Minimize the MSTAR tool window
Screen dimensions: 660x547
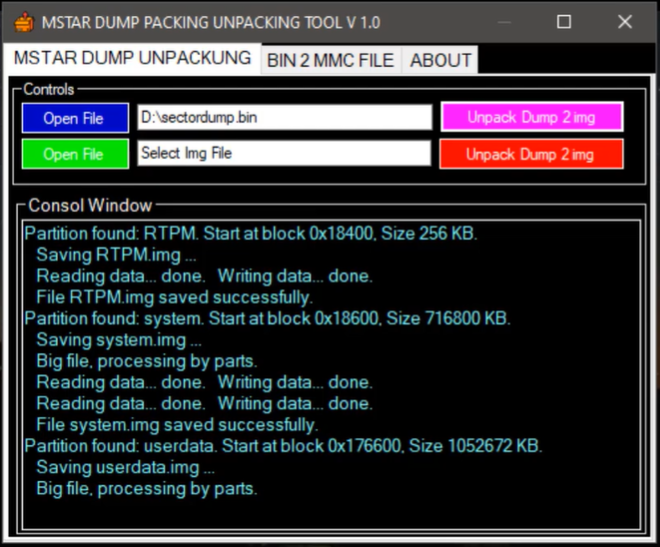coord(504,22)
